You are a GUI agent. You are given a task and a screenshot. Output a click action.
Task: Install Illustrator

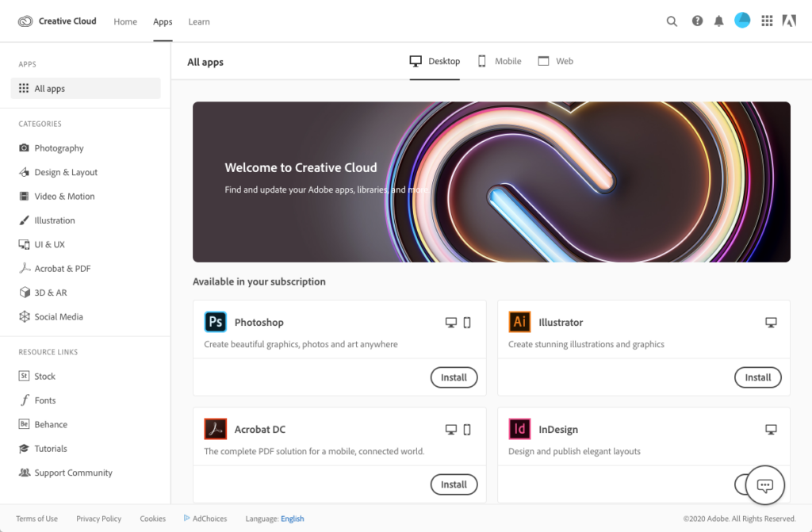[x=757, y=377]
